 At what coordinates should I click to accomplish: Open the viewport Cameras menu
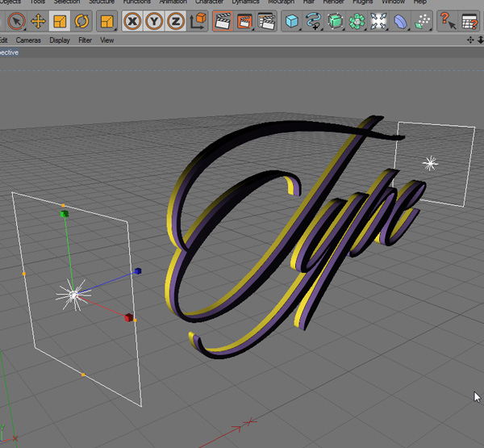coord(28,40)
